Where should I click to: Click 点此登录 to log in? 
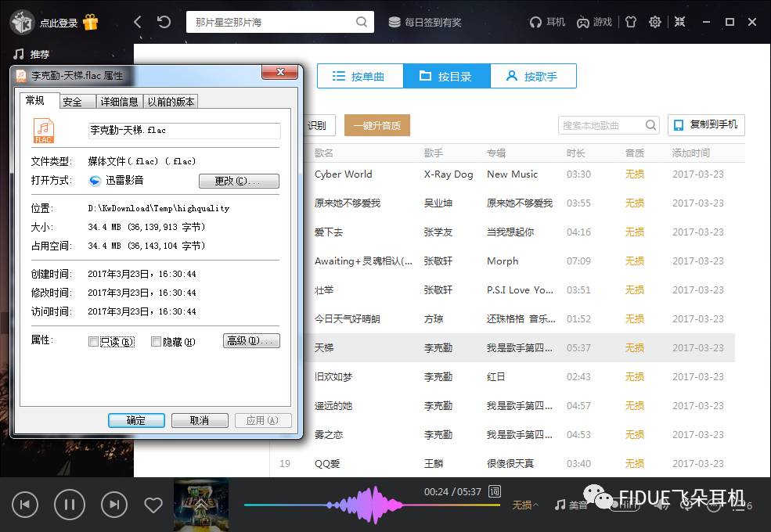click(x=59, y=23)
